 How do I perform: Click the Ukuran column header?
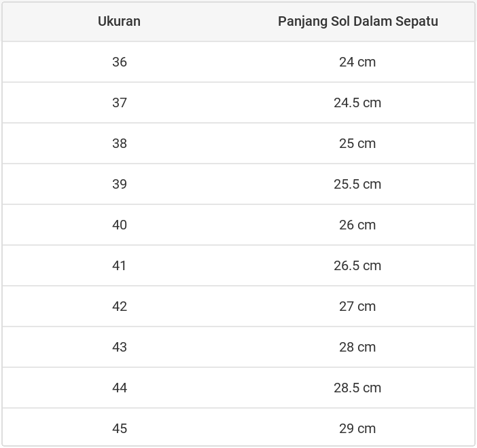point(119,21)
